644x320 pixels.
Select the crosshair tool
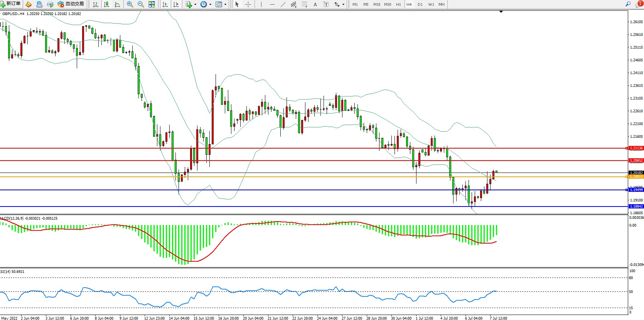(x=248, y=4)
